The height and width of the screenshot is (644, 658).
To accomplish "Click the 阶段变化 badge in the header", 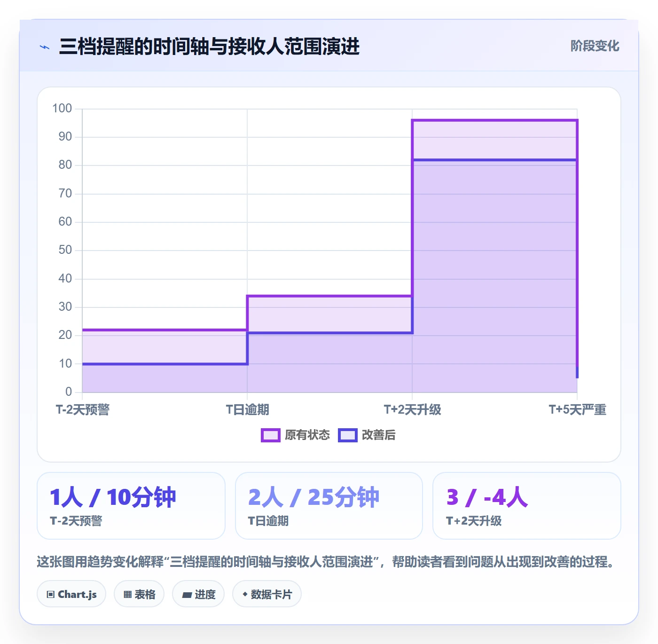I will click(x=595, y=46).
